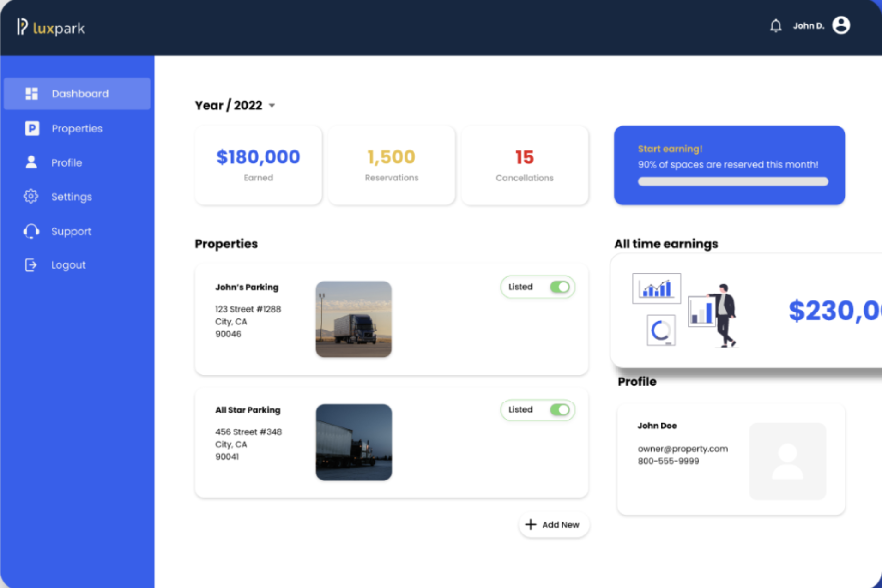
Task: Click the owner@property.com email link
Action: 683,449
